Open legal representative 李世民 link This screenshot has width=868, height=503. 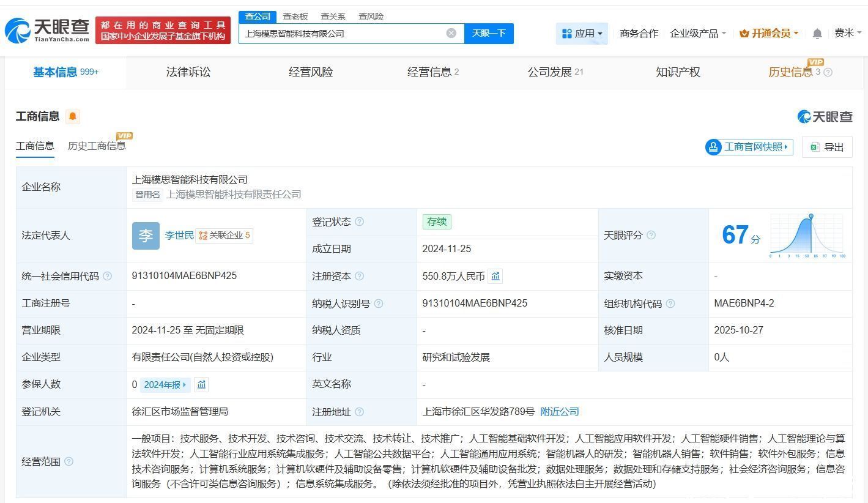coord(179,235)
